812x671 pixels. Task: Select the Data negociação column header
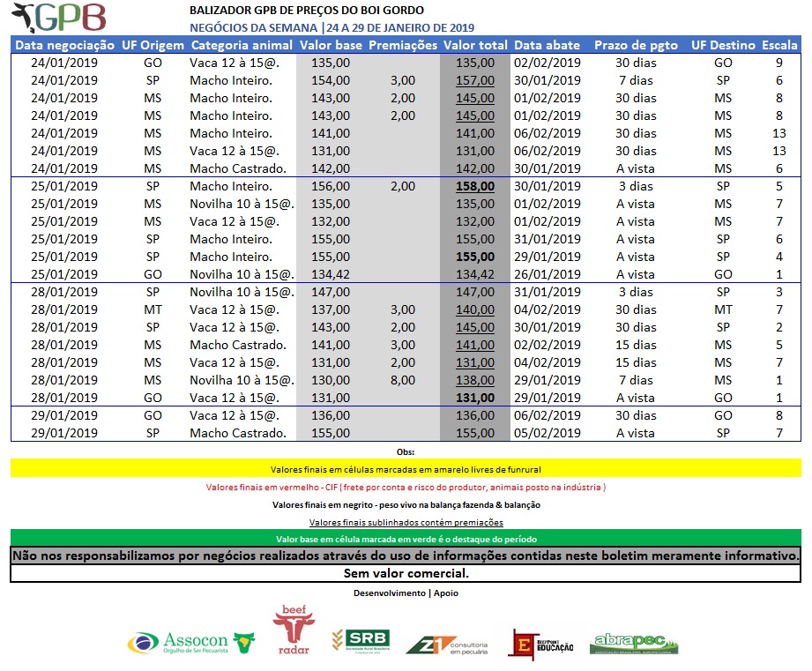tap(65, 44)
